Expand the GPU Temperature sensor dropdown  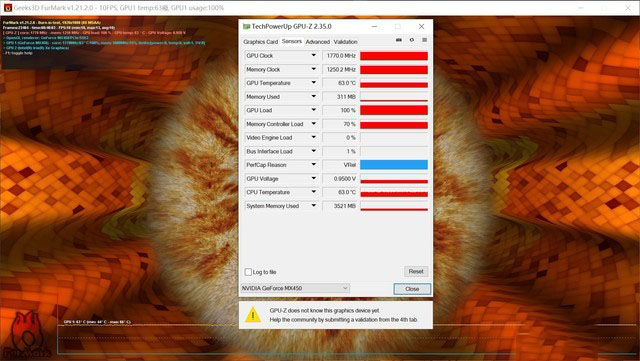coord(313,83)
